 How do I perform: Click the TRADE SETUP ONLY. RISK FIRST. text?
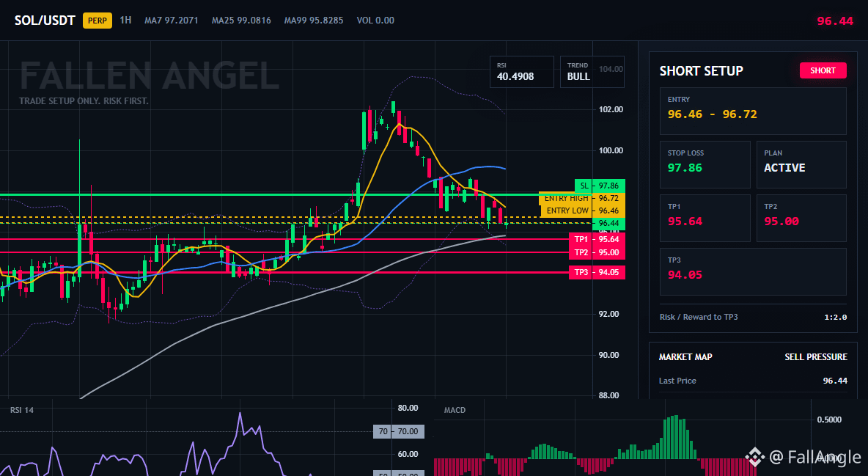pos(84,101)
